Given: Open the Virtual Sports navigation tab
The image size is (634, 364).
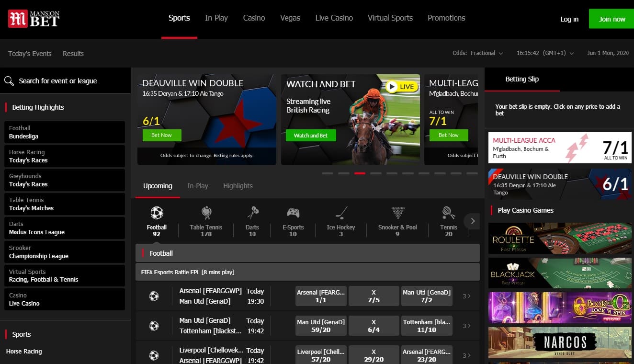Looking at the screenshot, I should tap(390, 18).
